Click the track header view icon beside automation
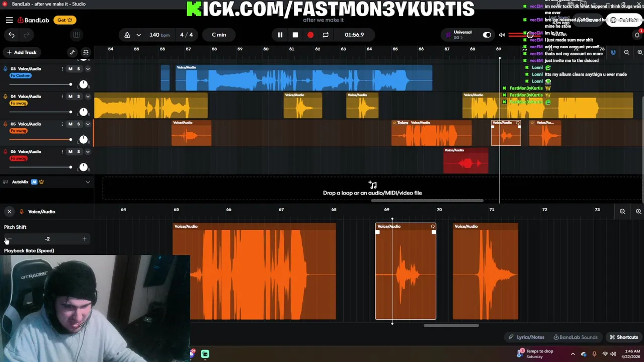Image resolution: width=644 pixels, height=362 pixels. [86, 52]
